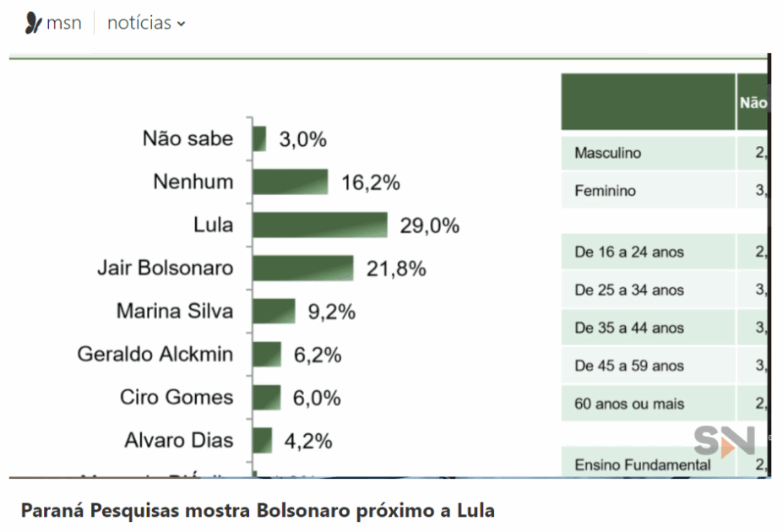
Task: Click the SN watermark logo
Action: pyautogui.click(x=724, y=441)
